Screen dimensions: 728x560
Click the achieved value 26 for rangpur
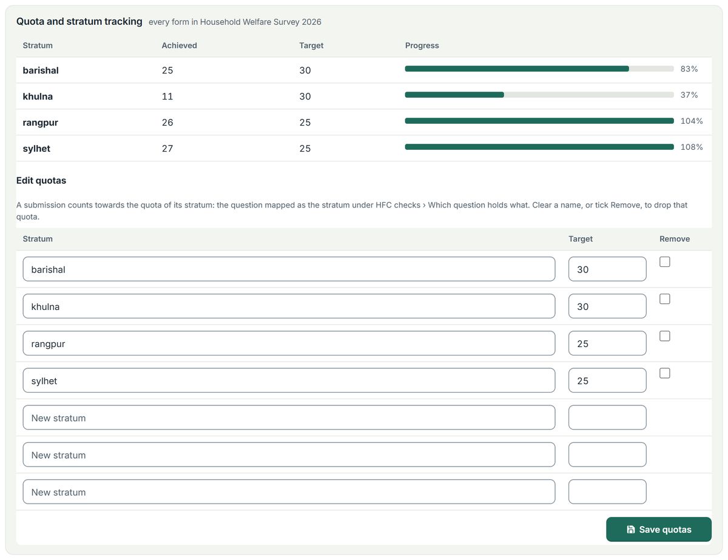(x=167, y=123)
